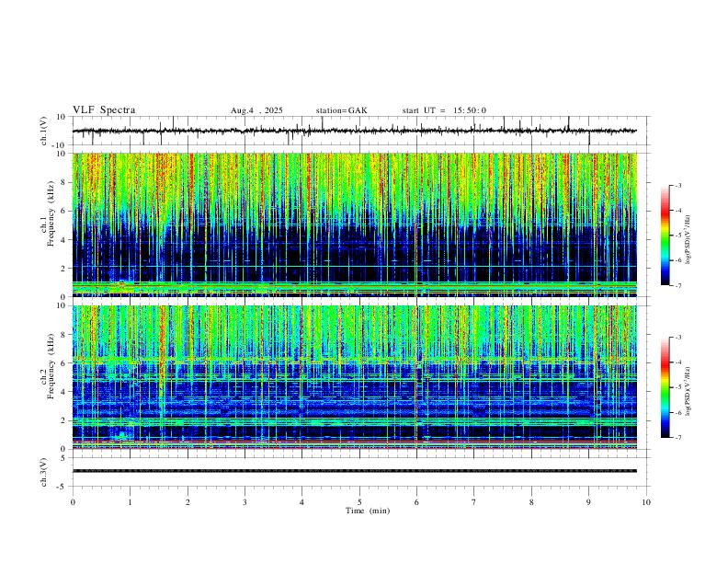Click the "9" tick on the time axis
This screenshot has width=728, height=563.
click(x=588, y=502)
